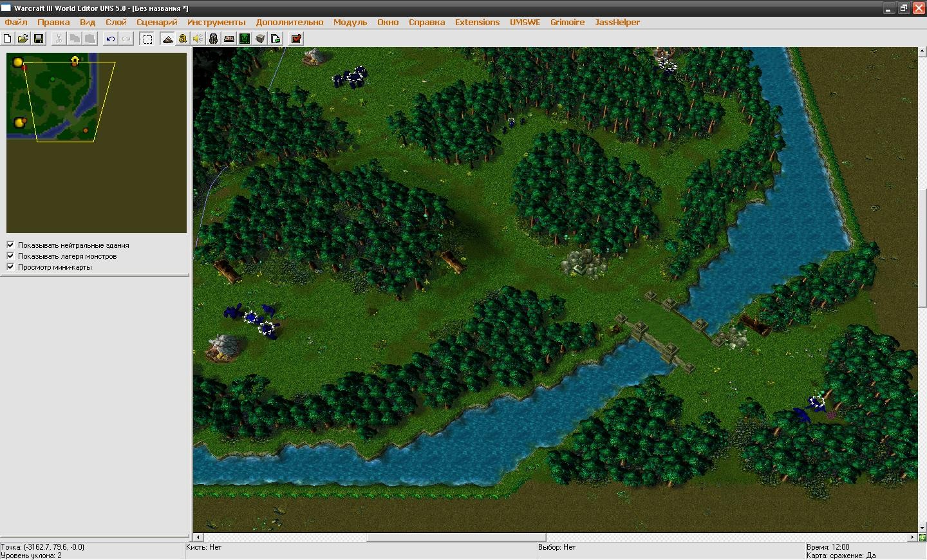Image resolution: width=927 pixels, height=560 pixels.
Task: Click the Redo arrow icon
Action: [x=126, y=39]
